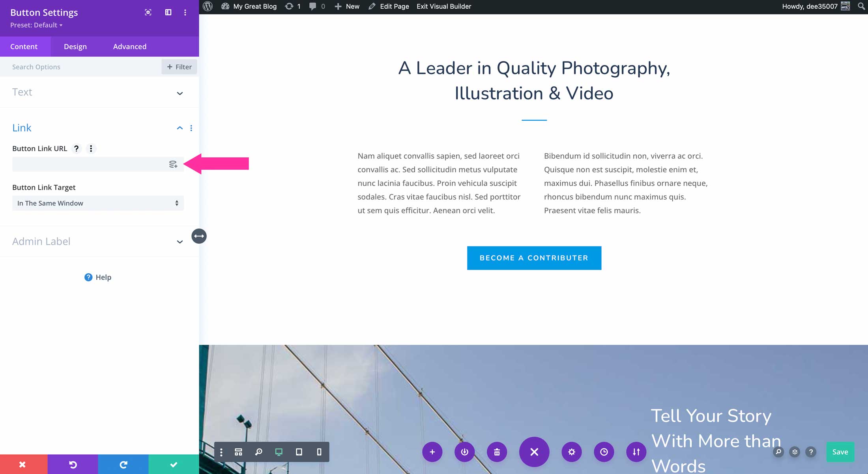The height and width of the screenshot is (474, 868).
Task: Click the three-dot options icon in panel header
Action: (x=185, y=12)
